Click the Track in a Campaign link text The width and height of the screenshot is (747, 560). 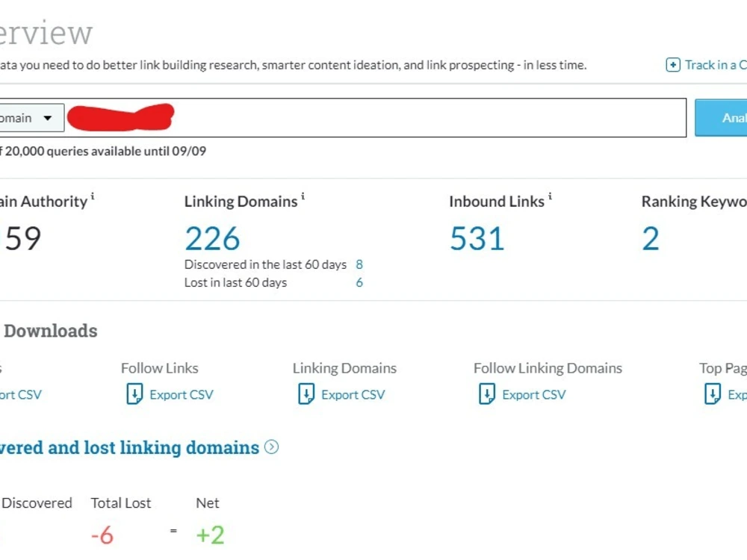716,65
